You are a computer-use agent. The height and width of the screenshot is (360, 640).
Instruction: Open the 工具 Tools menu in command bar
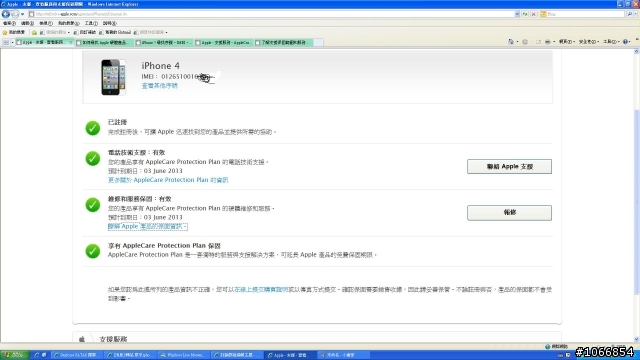coord(611,42)
